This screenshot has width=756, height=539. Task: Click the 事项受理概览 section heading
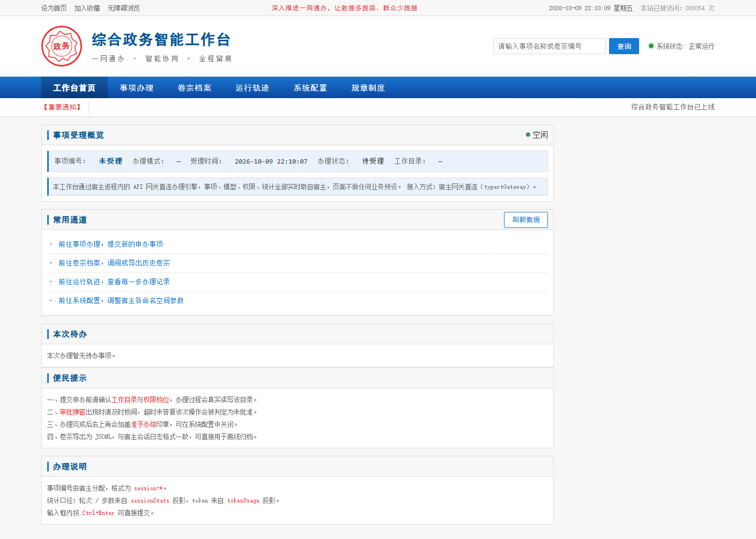(78, 135)
